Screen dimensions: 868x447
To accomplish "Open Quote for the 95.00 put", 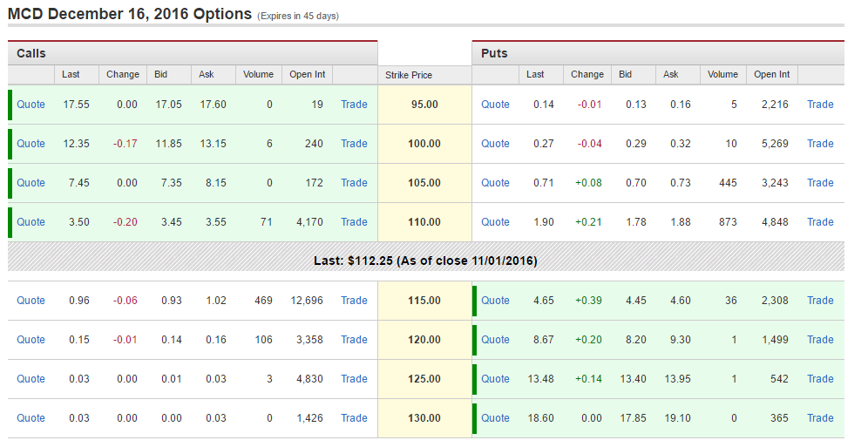I will [x=495, y=105].
